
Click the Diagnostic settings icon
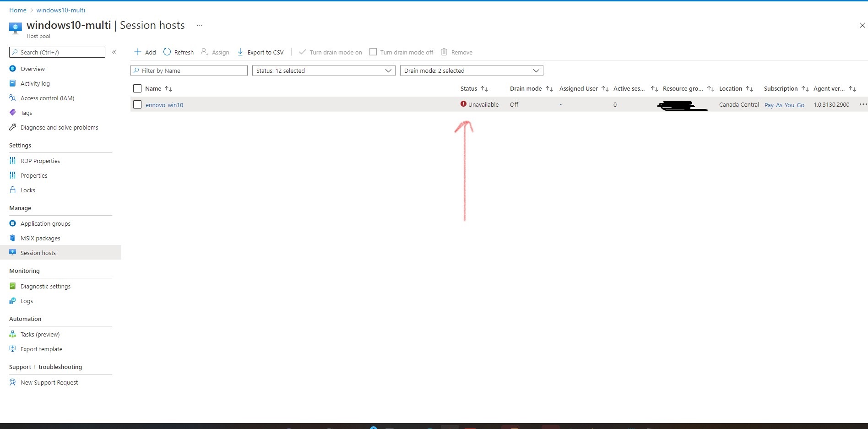(13, 286)
